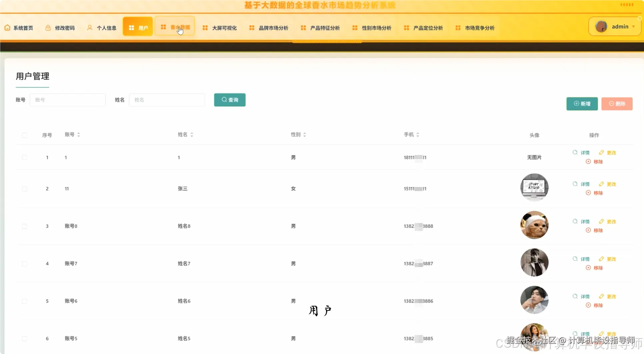
Task: Check the checkbox for user row 1
Action: click(25, 157)
